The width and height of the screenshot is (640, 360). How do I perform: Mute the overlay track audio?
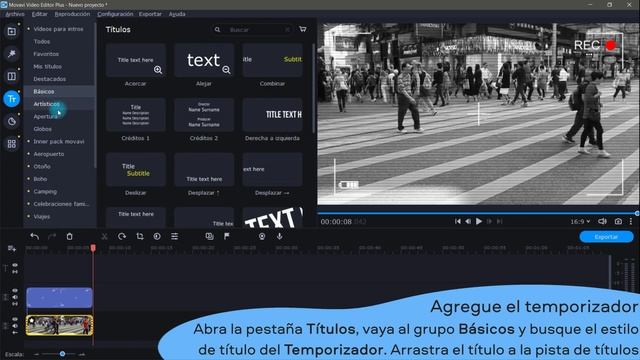coord(15,297)
